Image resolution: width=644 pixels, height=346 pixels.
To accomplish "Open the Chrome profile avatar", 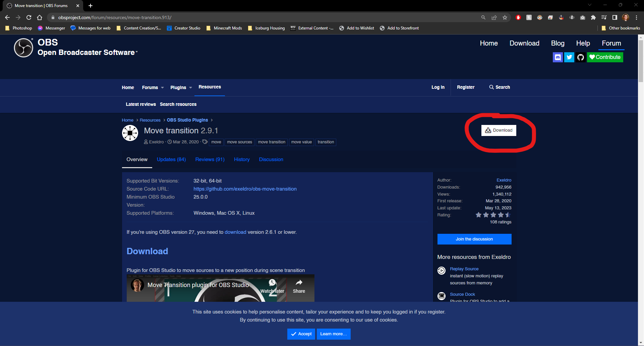I will click(x=626, y=17).
